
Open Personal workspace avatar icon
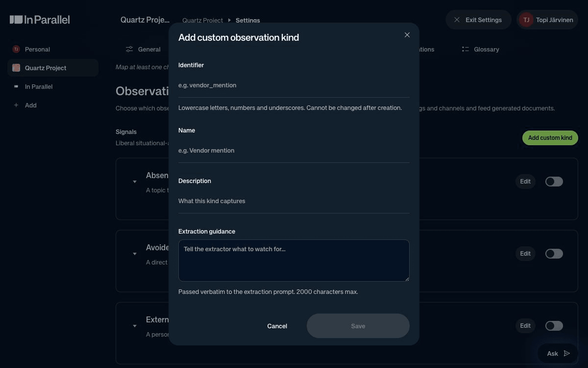16,49
